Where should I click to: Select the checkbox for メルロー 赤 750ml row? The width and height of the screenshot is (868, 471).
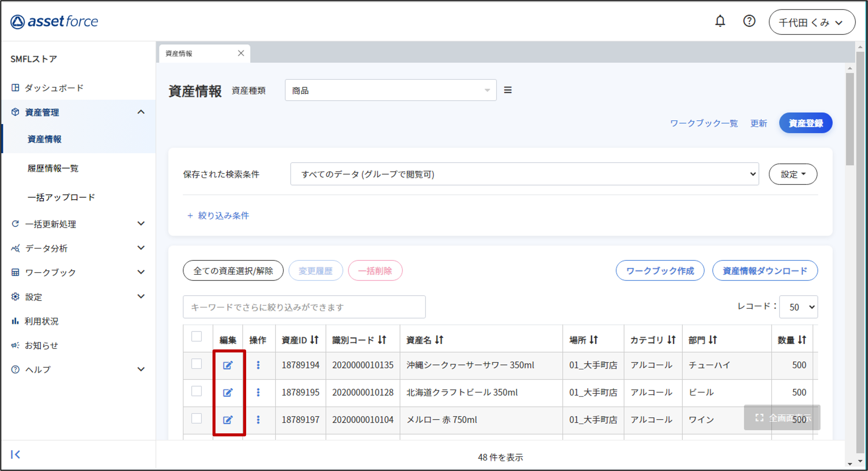pos(197,419)
